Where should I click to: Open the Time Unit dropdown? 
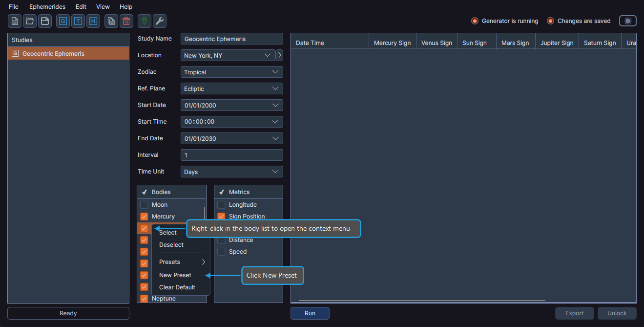(231, 172)
